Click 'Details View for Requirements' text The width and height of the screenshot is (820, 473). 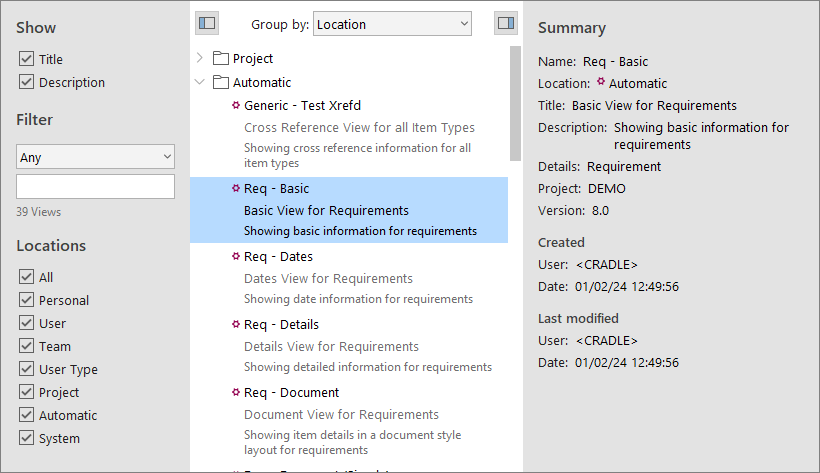pos(332,346)
